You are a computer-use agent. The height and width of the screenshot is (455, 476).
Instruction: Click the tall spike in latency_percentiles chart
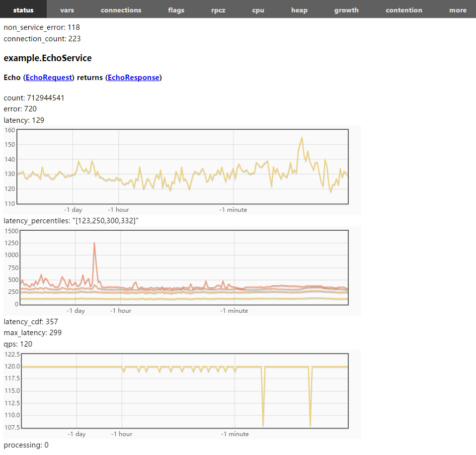[94, 244]
